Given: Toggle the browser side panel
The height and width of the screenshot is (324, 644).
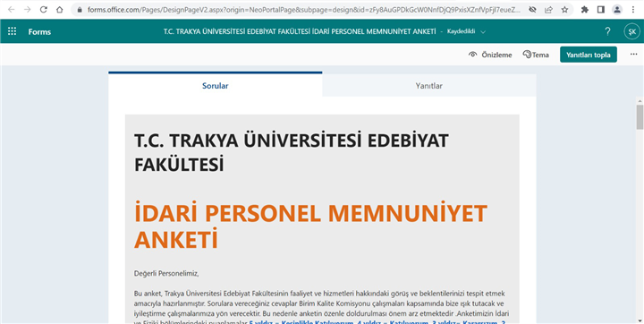Looking at the screenshot, I should click(601, 10).
